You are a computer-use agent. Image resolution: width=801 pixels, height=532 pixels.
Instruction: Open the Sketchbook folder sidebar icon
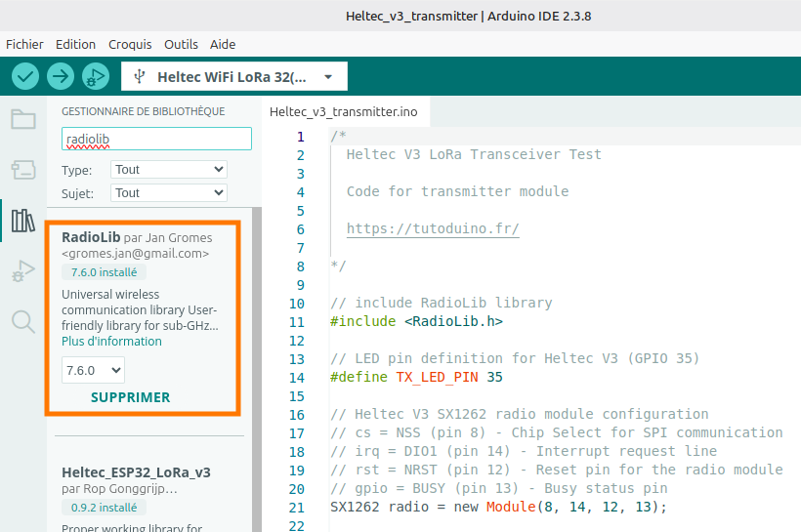point(23,119)
